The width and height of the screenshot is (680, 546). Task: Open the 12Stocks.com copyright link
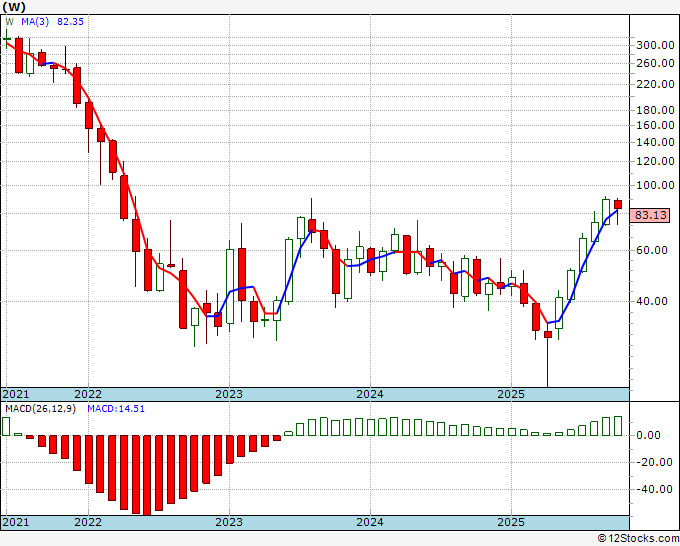pos(638,539)
